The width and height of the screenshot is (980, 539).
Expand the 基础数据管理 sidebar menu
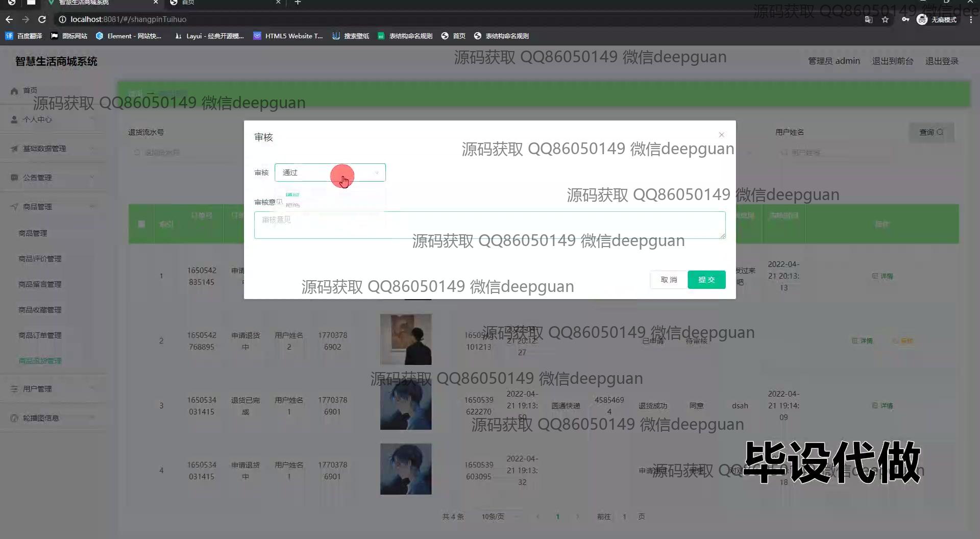click(x=51, y=149)
